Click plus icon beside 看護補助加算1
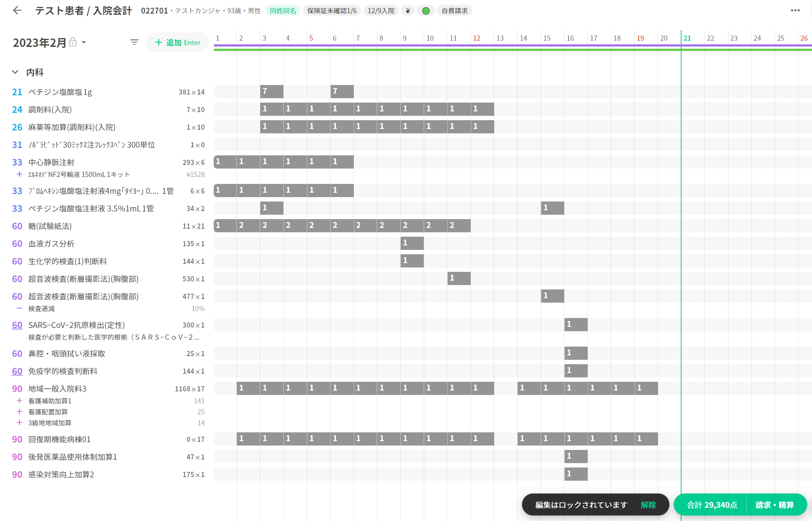 point(19,401)
